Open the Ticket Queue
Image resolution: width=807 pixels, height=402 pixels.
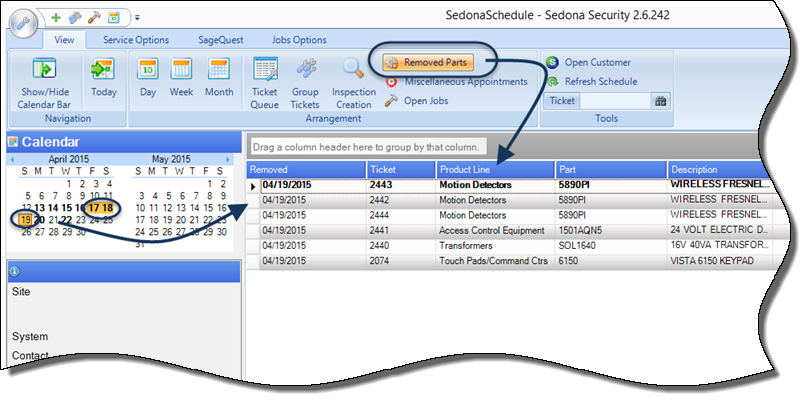[265, 82]
